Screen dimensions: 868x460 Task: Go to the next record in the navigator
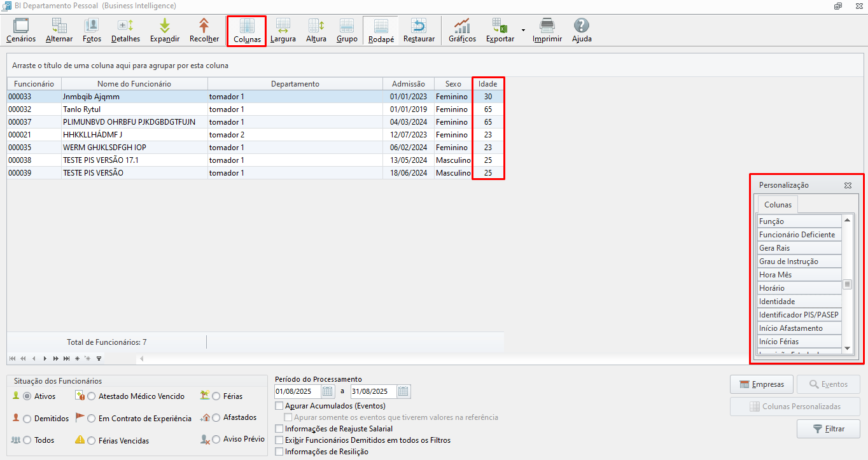(45, 359)
